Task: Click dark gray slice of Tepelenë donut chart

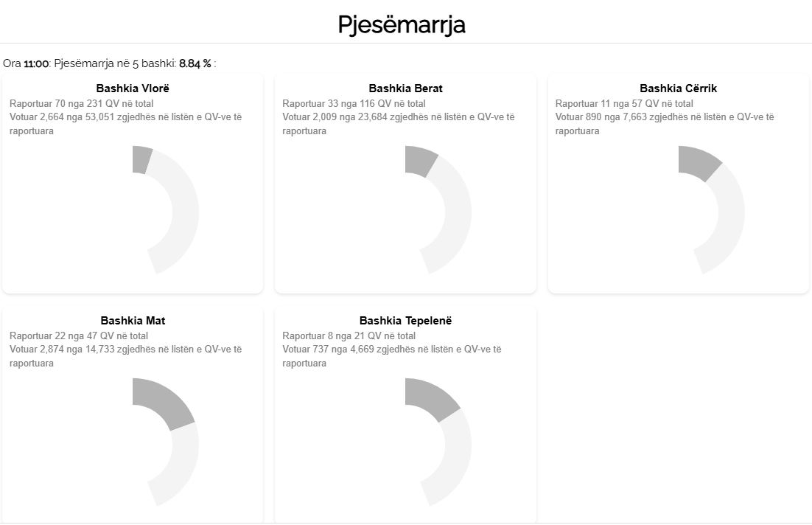Action: point(431,400)
